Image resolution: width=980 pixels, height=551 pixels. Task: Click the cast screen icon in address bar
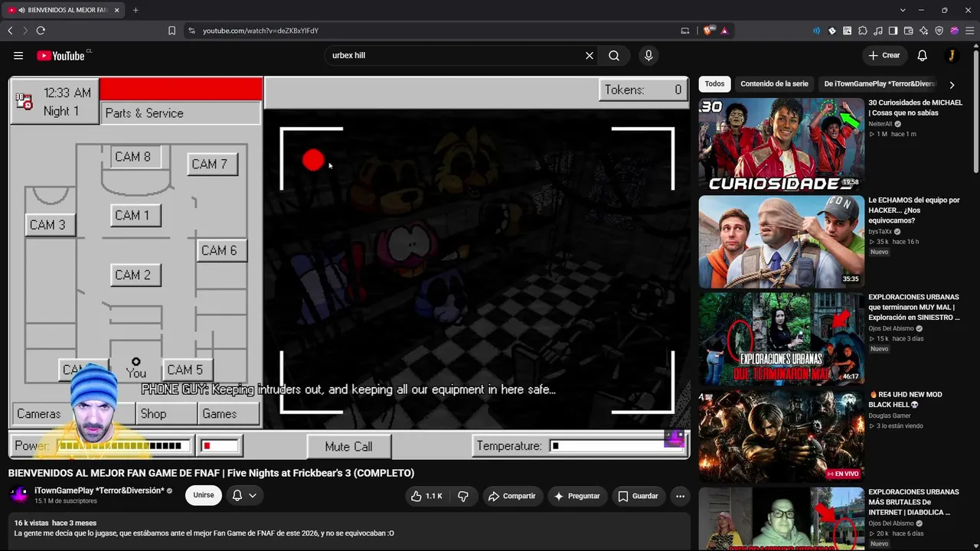point(684,31)
